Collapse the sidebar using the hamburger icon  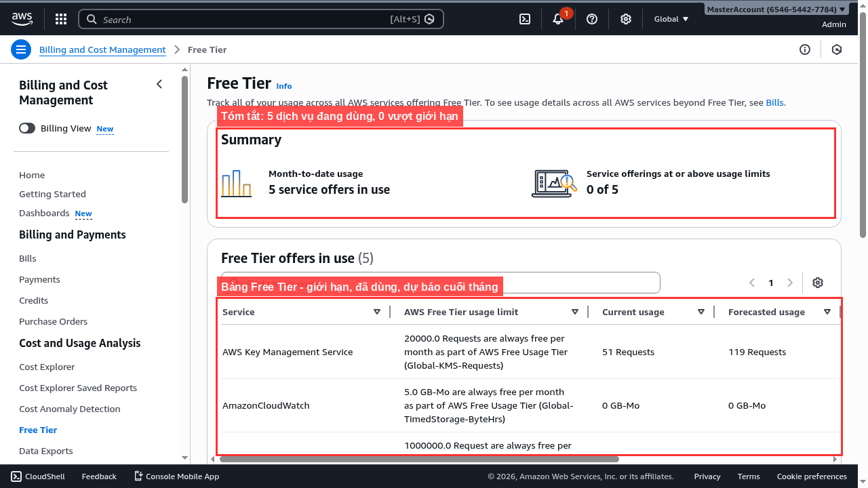click(21, 49)
